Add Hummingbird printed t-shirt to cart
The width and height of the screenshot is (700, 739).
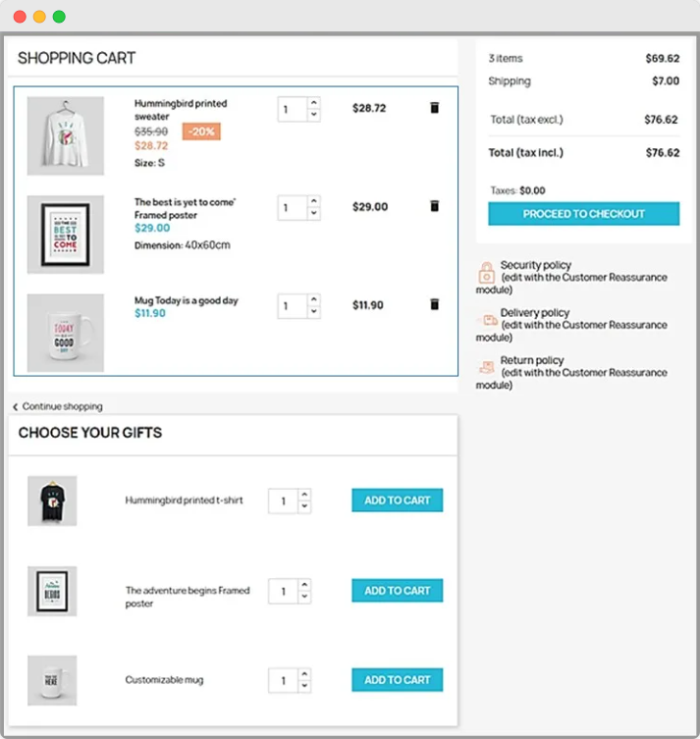click(398, 501)
